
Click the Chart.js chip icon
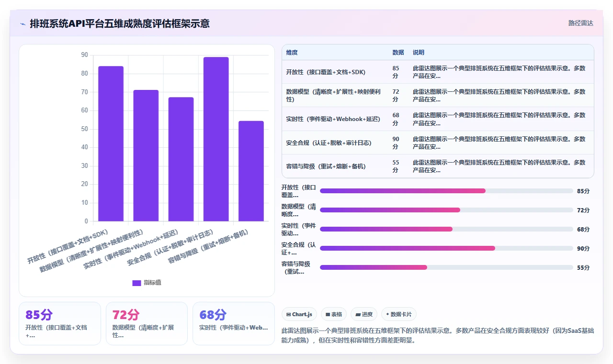click(288, 314)
